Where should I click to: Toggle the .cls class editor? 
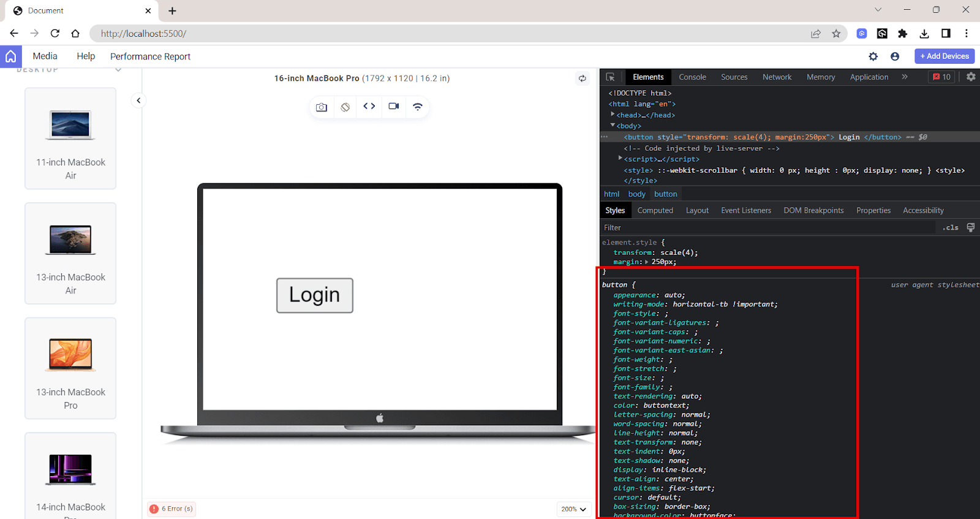951,227
